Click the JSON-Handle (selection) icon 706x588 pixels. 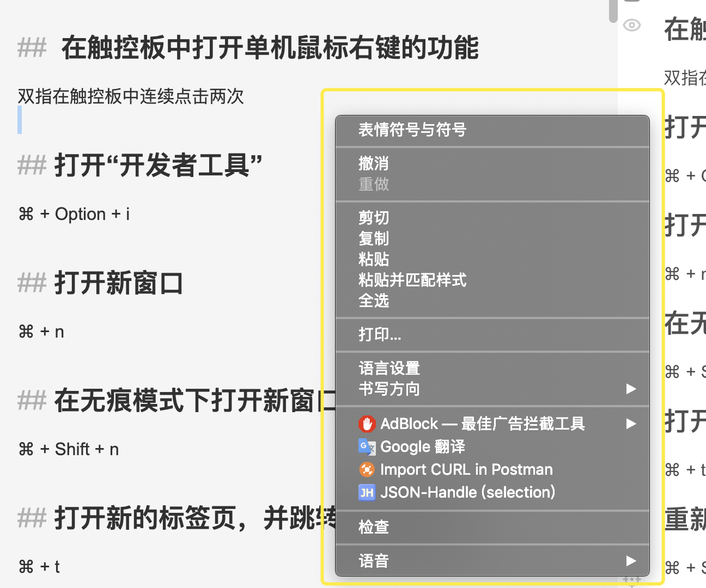point(368,492)
